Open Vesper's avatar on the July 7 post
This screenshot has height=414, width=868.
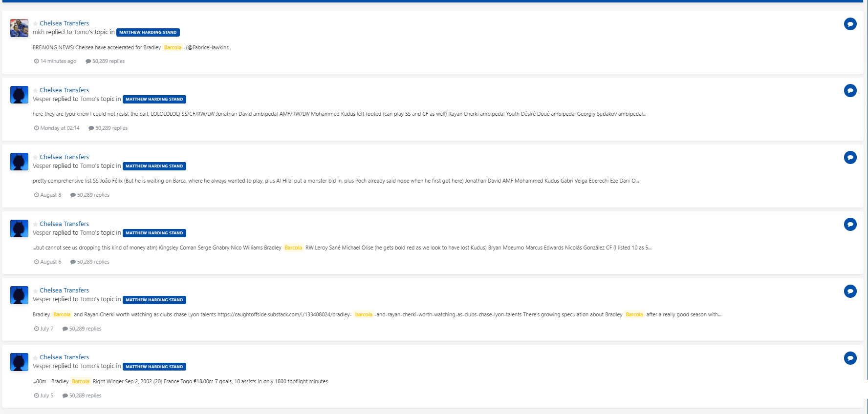coord(19,295)
